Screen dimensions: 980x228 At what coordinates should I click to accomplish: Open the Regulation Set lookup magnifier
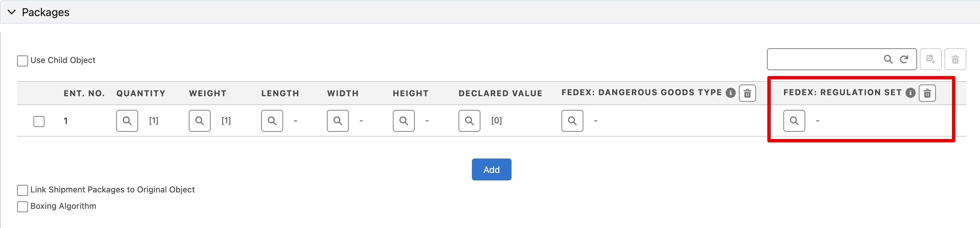pos(794,121)
